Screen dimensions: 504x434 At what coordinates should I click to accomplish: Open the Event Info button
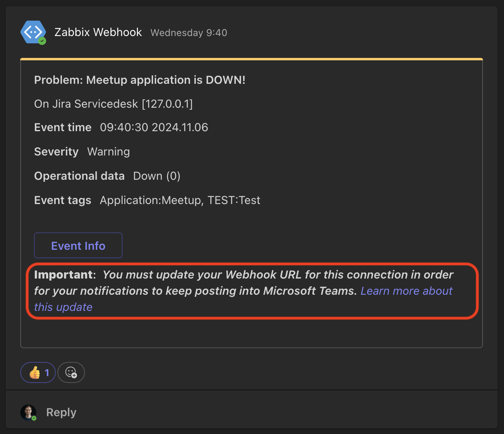[x=78, y=245]
